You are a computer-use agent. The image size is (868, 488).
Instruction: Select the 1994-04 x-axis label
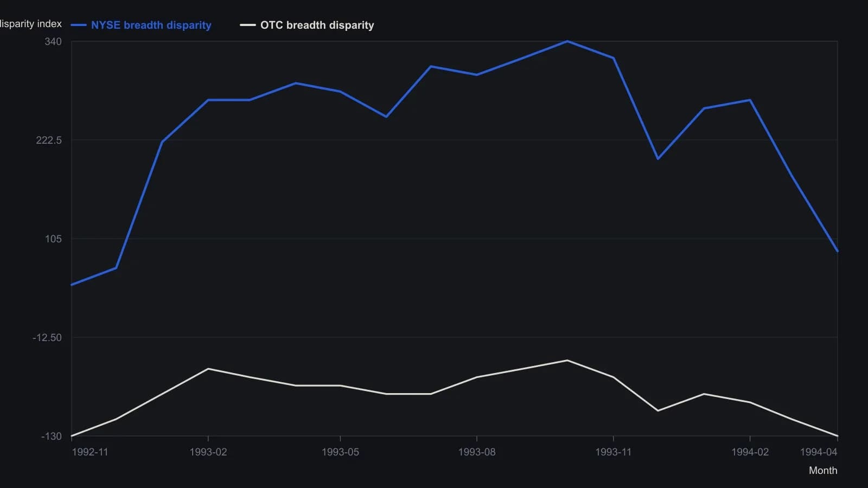(819, 452)
